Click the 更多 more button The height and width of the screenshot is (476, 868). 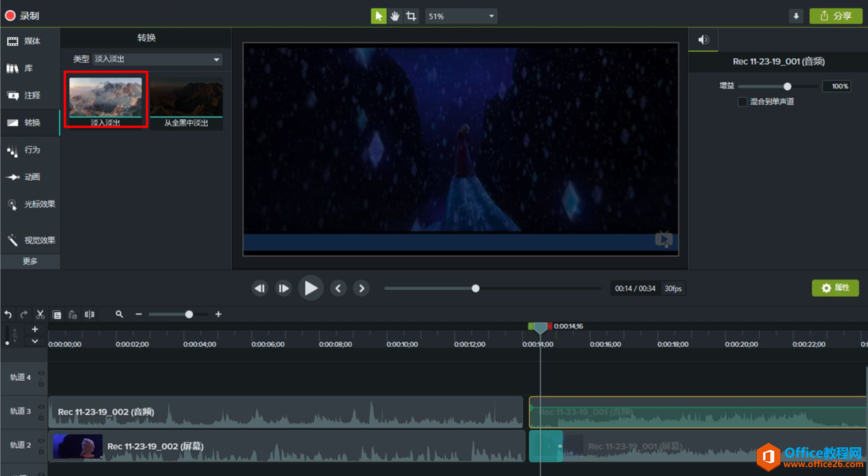coord(30,261)
